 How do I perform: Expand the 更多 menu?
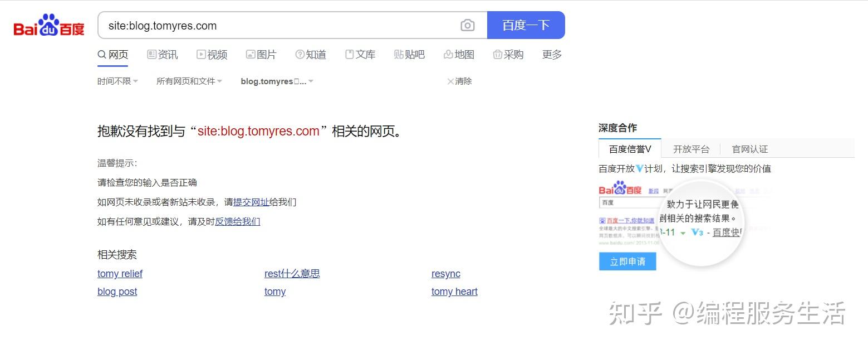(x=552, y=55)
